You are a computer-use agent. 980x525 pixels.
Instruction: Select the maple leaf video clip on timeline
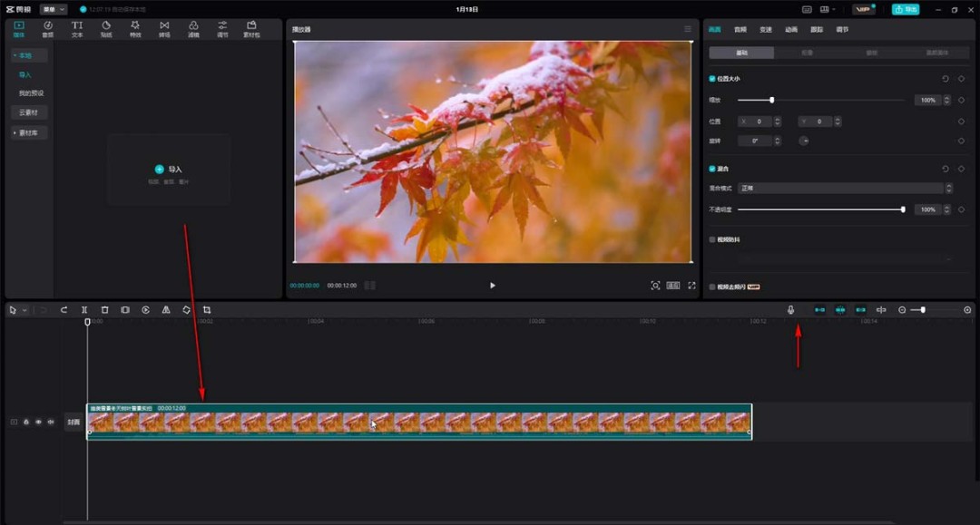tap(418, 423)
